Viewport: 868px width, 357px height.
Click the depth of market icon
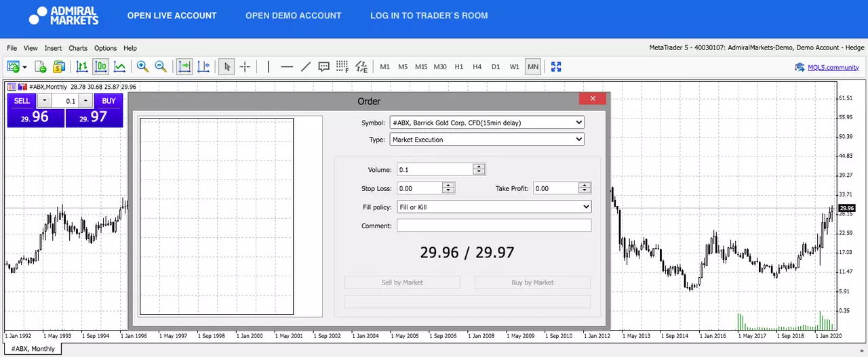pos(22,87)
